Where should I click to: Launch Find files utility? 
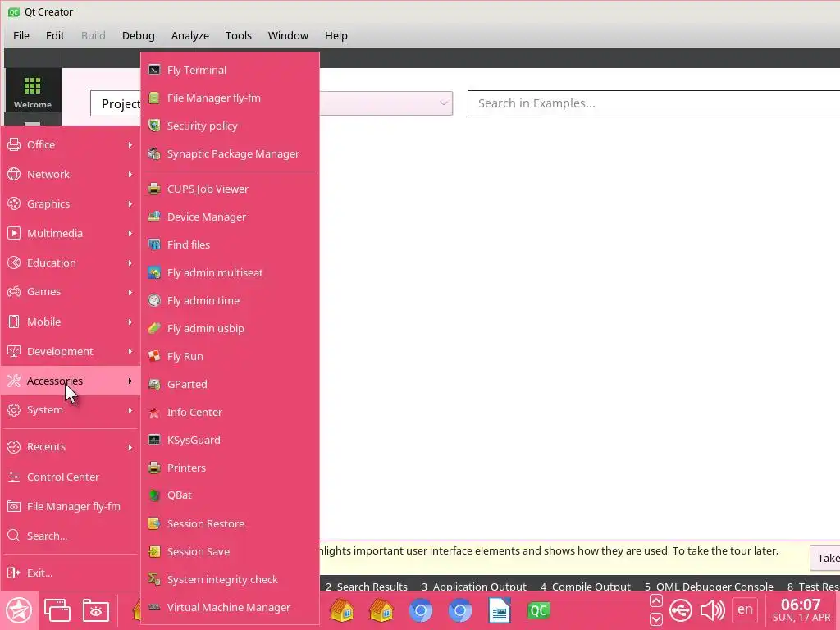click(230, 244)
